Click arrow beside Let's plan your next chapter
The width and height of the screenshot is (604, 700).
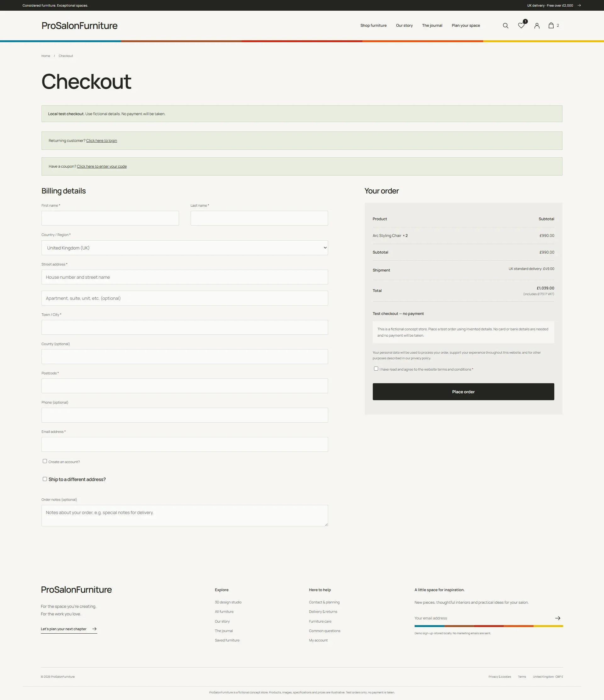coord(95,629)
